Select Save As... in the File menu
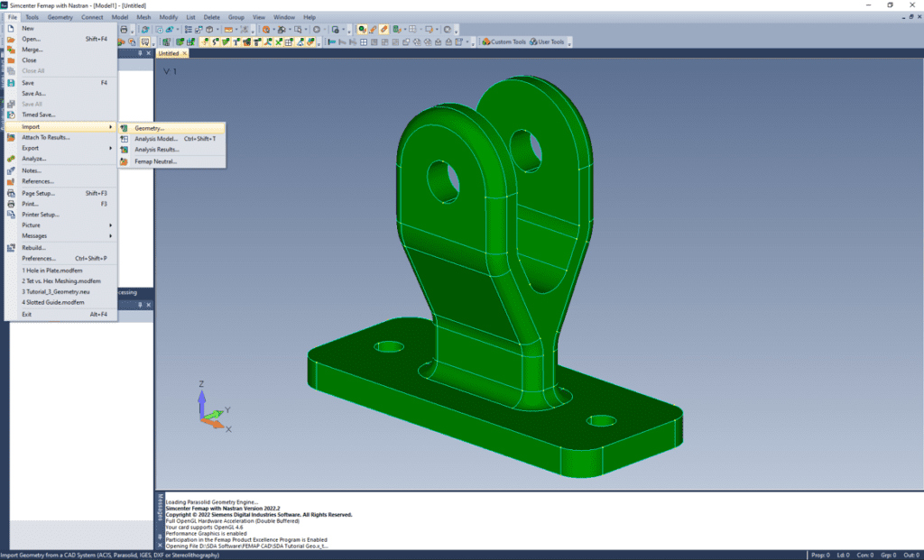This screenshot has height=560, width=924. [61, 94]
